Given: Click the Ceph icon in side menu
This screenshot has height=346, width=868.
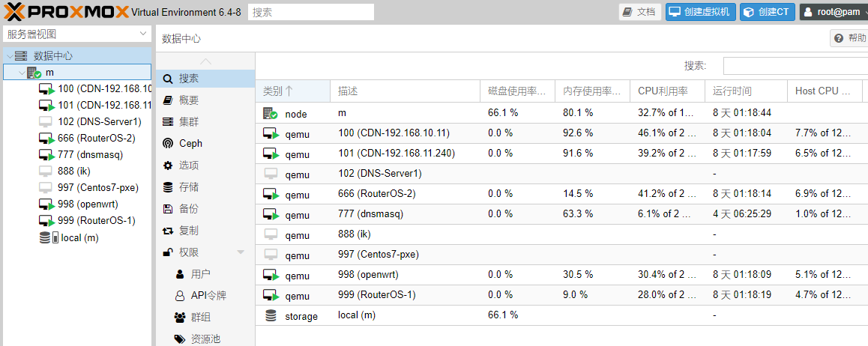Looking at the screenshot, I should [x=168, y=143].
